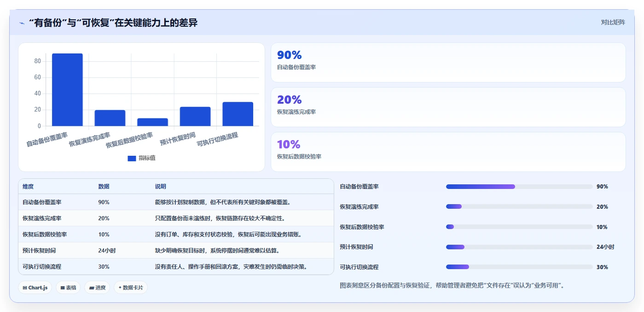The image size is (644, 312).
Task: Click the Chart.js tag
Action: point(35,288)
